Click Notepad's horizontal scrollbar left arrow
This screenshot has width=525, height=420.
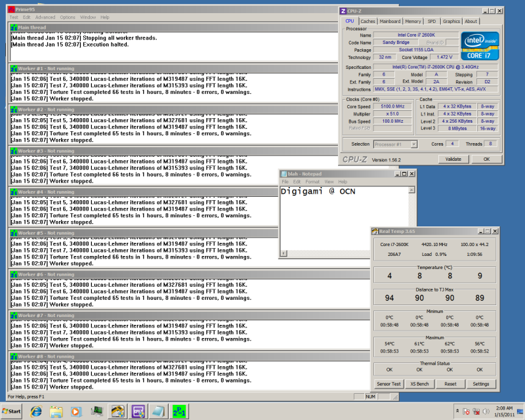[x=283, y=253]
